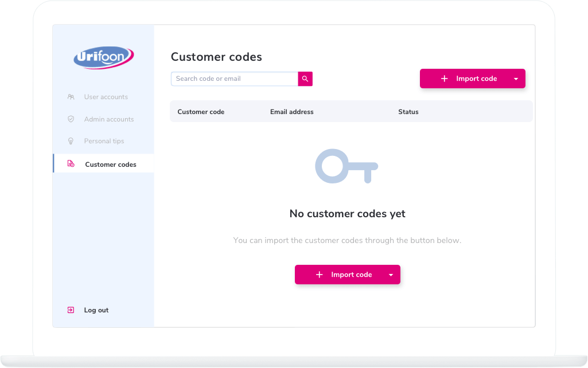
Task: Click the plus icon on the top Import code button
Action: [x=445, y=79]
